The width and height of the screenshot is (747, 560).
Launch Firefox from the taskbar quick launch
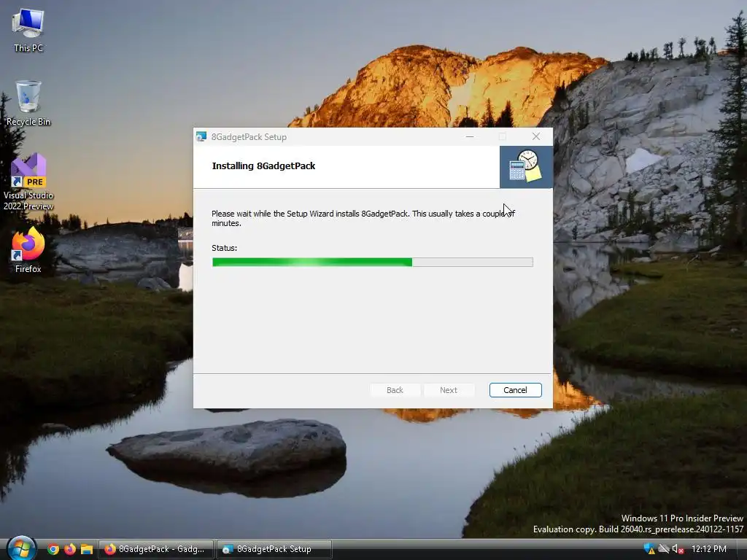pos(70,549)
